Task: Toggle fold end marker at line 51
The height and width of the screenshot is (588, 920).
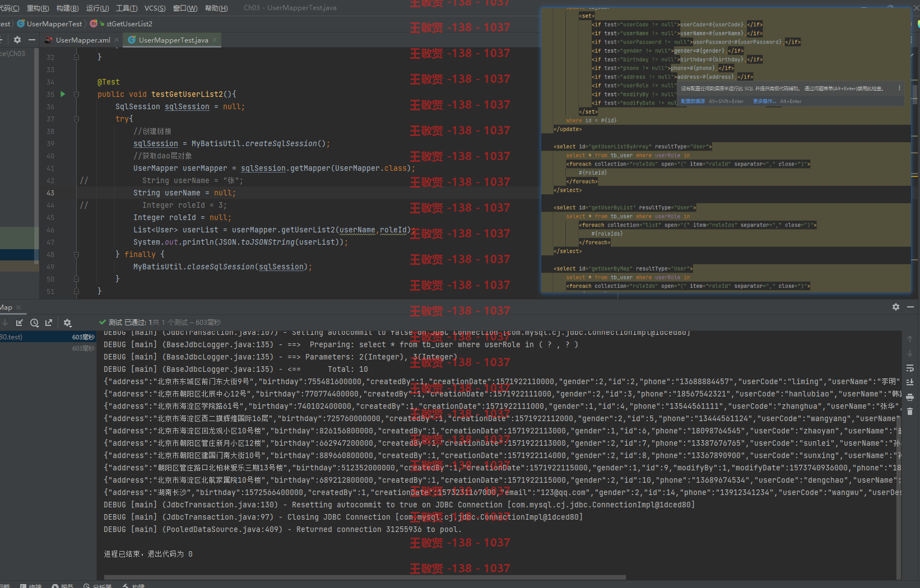Action: point(76,291)
